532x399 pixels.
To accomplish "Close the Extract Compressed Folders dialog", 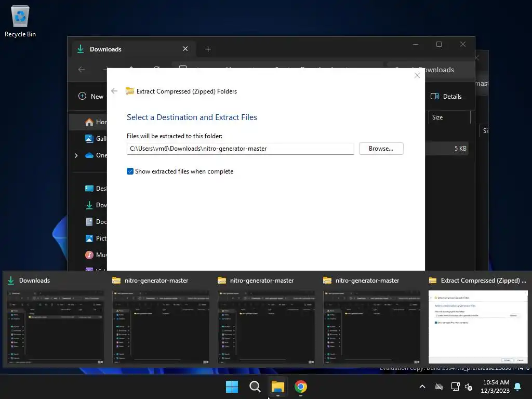I will pyautogui.click(x=417, y=75).
